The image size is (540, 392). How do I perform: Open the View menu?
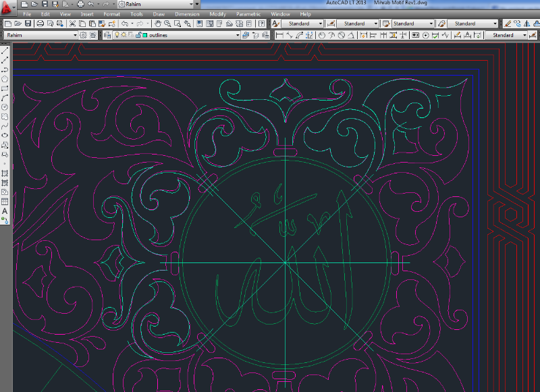(65, 14)
